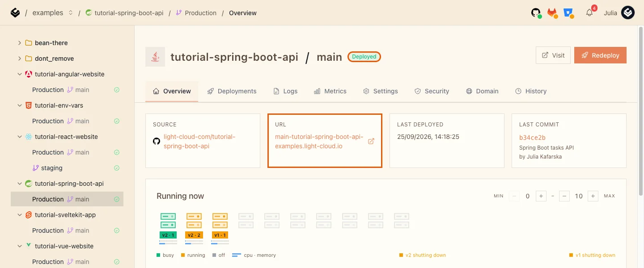Open the GitHub integration icon in header
The width and height of the screenshot is (644, 268).
coord(536,13)
